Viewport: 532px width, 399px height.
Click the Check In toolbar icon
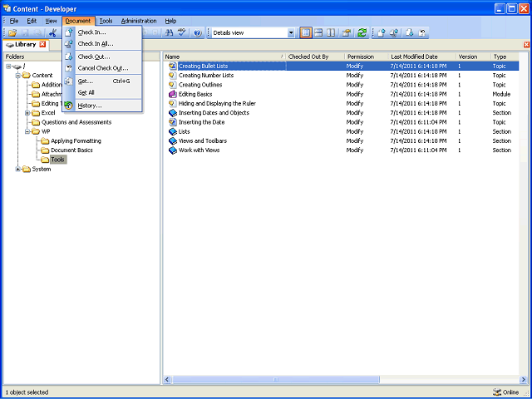(382, 33)
